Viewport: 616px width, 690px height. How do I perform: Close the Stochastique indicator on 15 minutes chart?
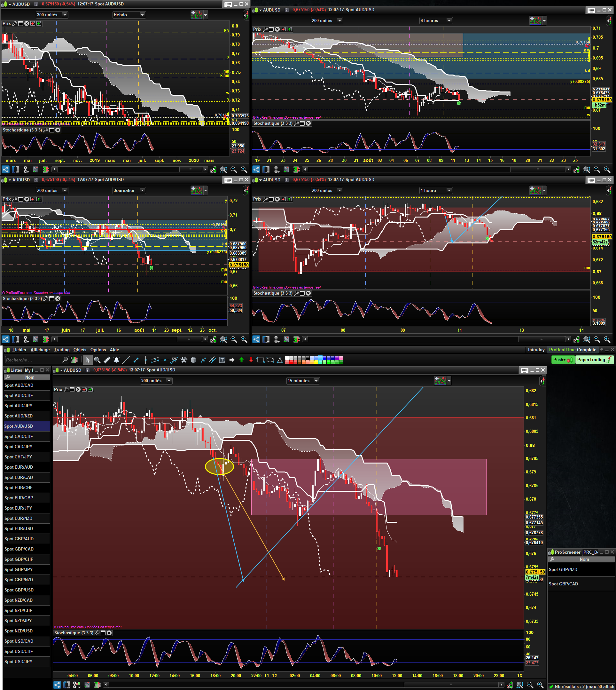tap(109, 633)
